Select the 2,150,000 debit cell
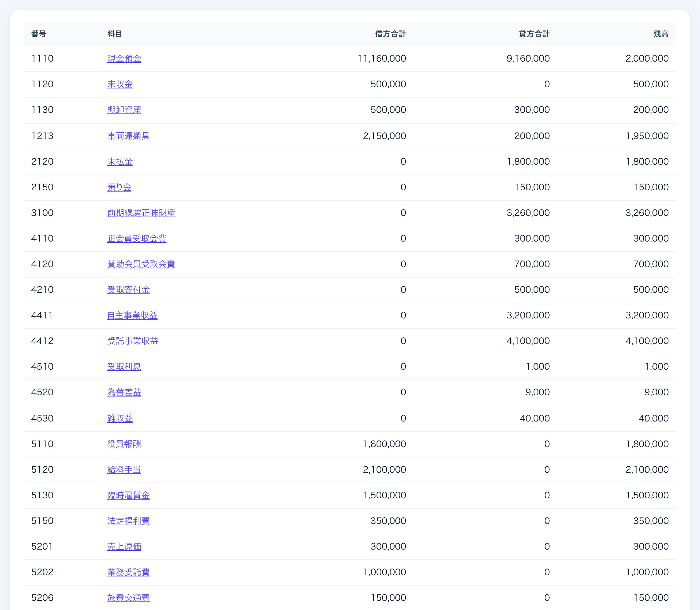This screenshot has width=700, height=610. click(x=384, y=136)
